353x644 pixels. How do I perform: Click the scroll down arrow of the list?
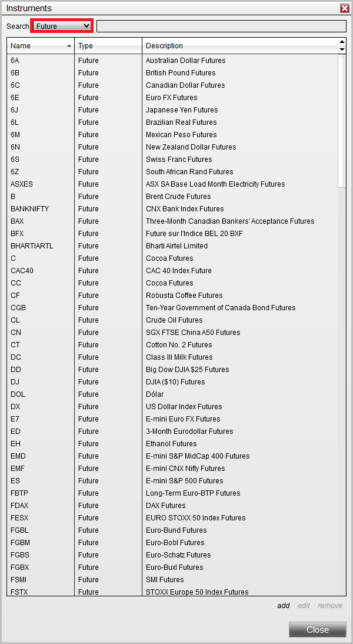(342, 50)
